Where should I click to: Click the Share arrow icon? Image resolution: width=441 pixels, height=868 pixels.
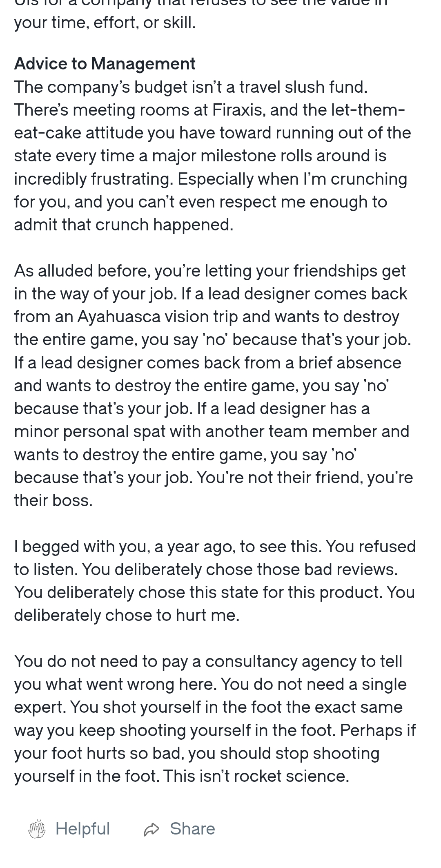click(151, 829)
